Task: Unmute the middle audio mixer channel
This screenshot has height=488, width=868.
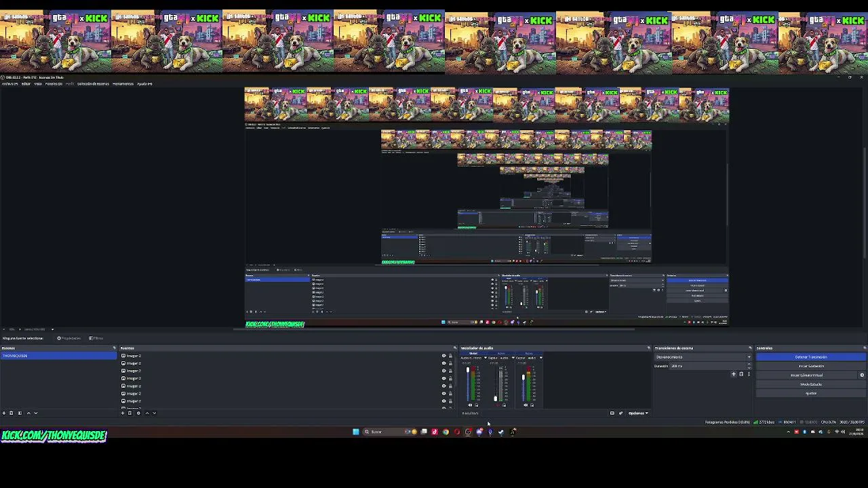Action: point(498,405)
